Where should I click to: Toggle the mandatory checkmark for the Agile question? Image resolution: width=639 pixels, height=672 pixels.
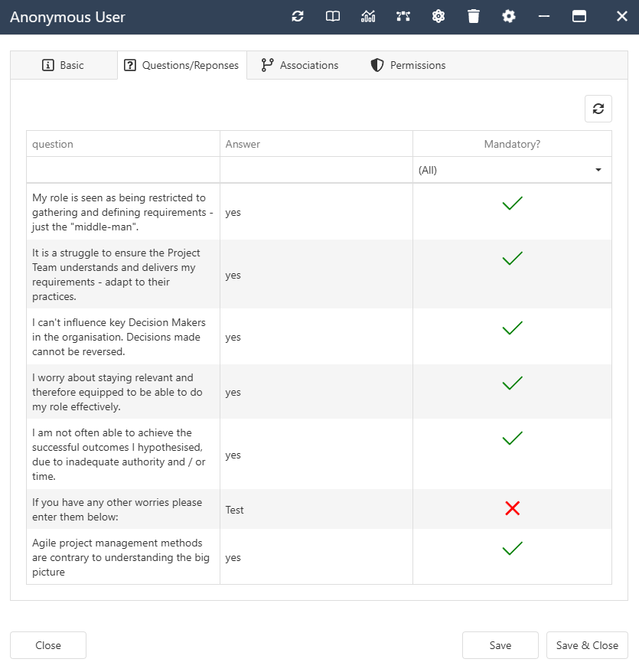pos(512,548)
